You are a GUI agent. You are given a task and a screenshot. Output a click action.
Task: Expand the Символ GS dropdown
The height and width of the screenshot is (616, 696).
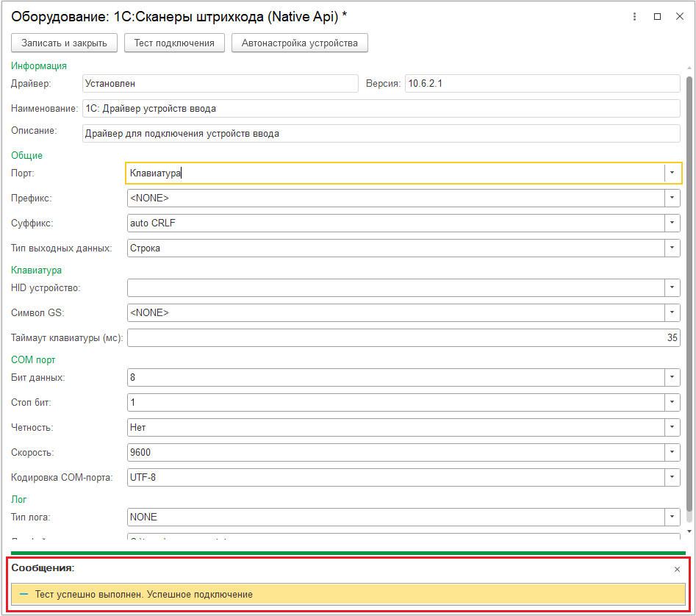[x=672, y=312]
